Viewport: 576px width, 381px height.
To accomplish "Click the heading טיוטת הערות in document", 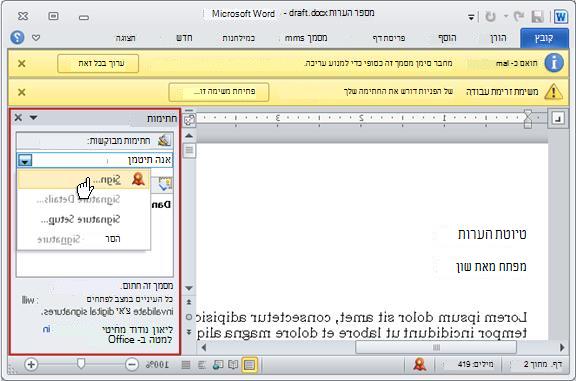I will tap(492, 234).
